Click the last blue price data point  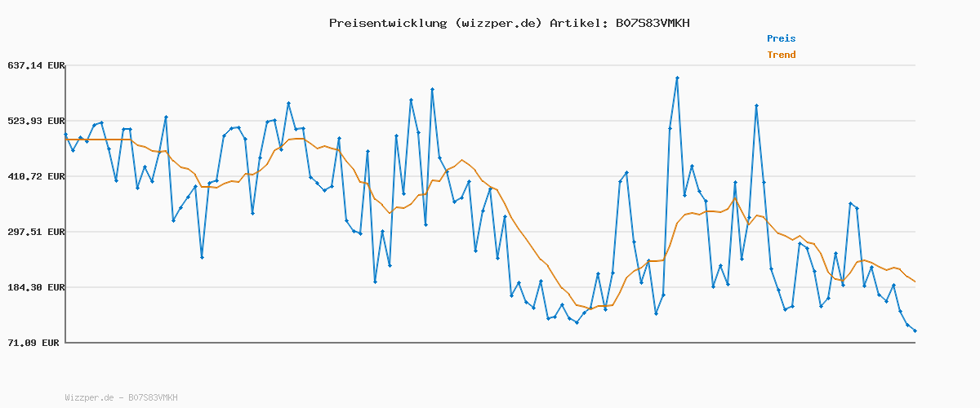915,330
